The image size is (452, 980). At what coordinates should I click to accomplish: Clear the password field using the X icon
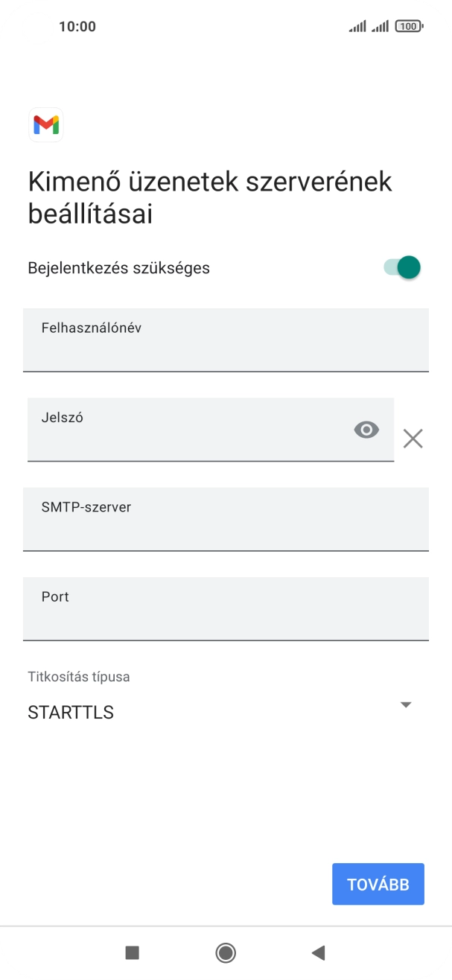click(x=413, y=439)
